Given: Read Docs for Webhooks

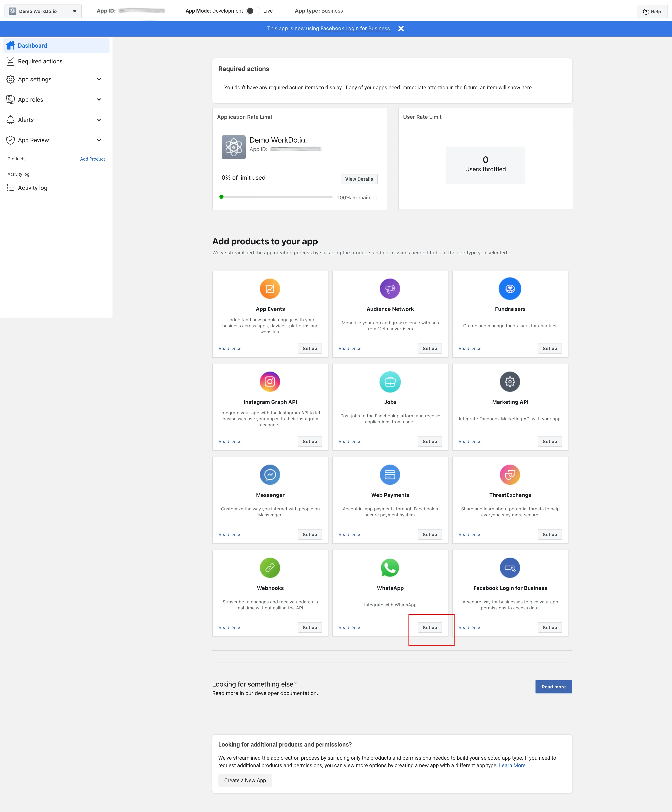Looking at the screenshot, I should pos(230,628).
